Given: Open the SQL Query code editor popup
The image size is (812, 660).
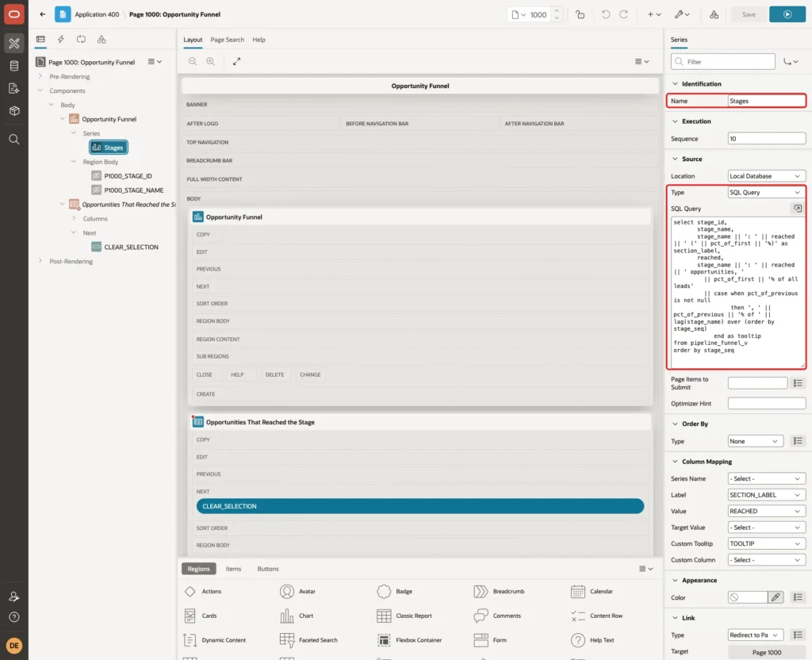Looking at the screenshot, I should [x=798, y=209].
